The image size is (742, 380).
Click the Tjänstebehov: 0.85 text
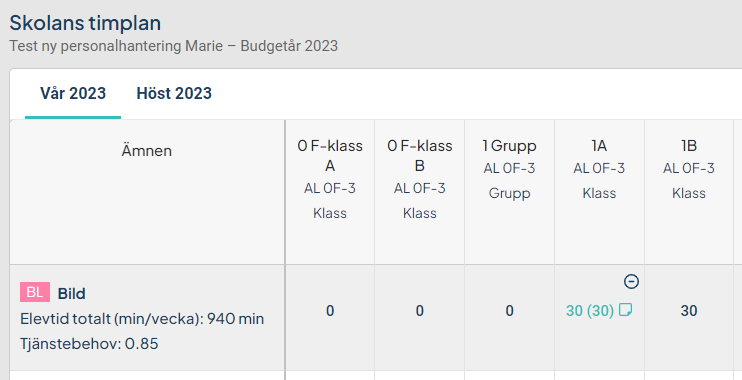pyautogui.click(x=89, y=343)
